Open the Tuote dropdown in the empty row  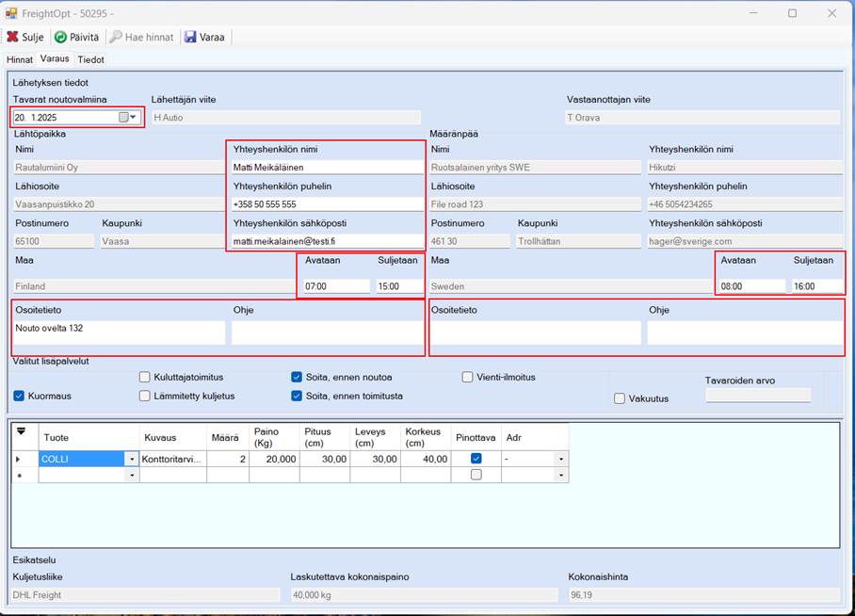click(132, 476)
